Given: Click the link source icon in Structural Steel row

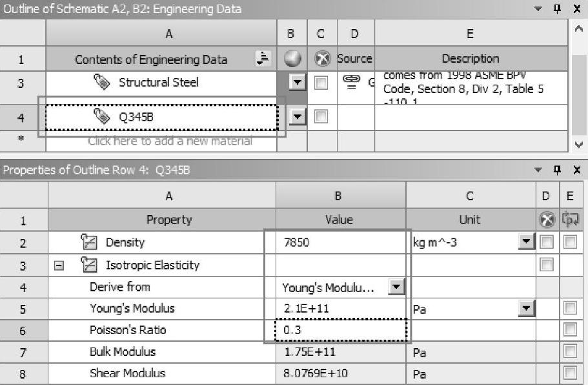Looking at the screenshot, I should [x=351, y=81].
